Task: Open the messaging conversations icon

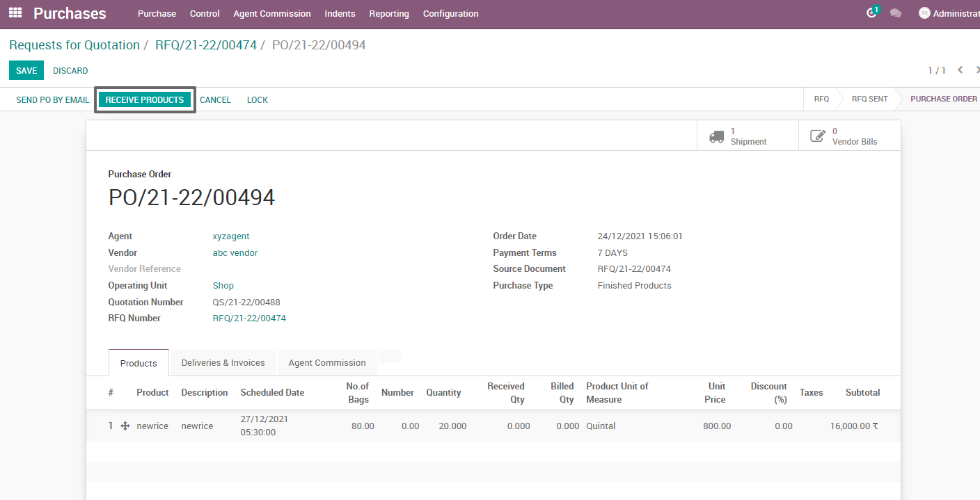Action: point(896,13)
